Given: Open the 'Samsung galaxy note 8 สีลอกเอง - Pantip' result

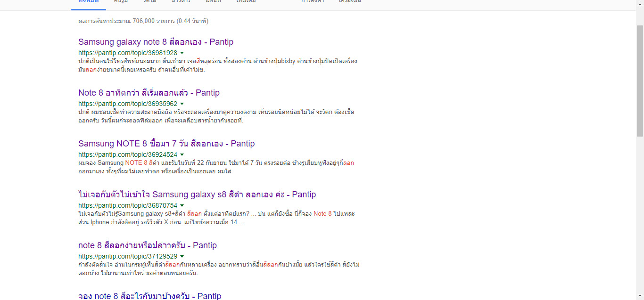Looking at the screenshot, I should (x=156, y=42).
